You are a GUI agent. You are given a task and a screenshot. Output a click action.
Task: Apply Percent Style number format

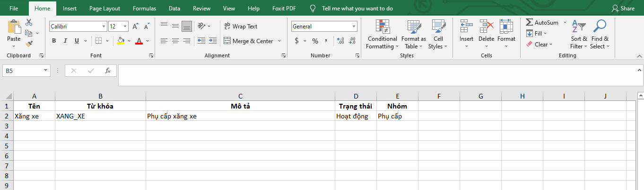pyautogui.click(x=315, y=41)
